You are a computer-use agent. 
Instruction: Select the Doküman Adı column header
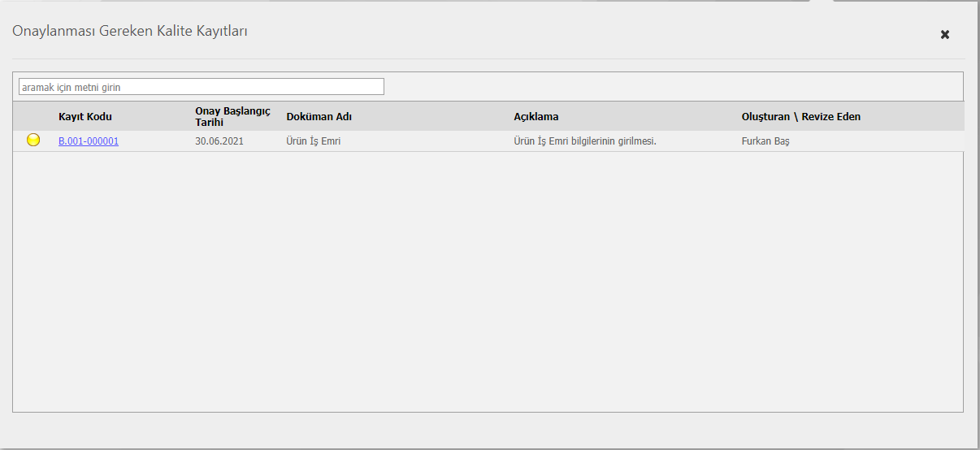click(319, 117)
